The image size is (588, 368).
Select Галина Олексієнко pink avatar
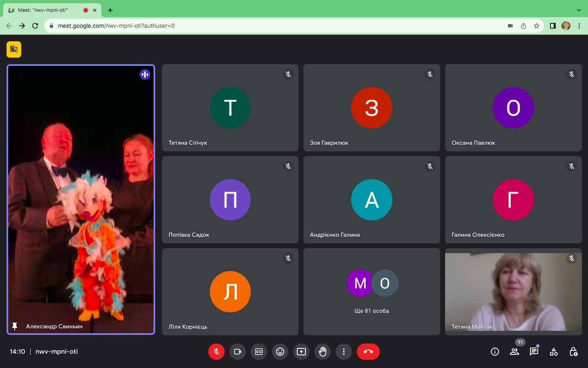pyautogui.click(x=513, y=200)
